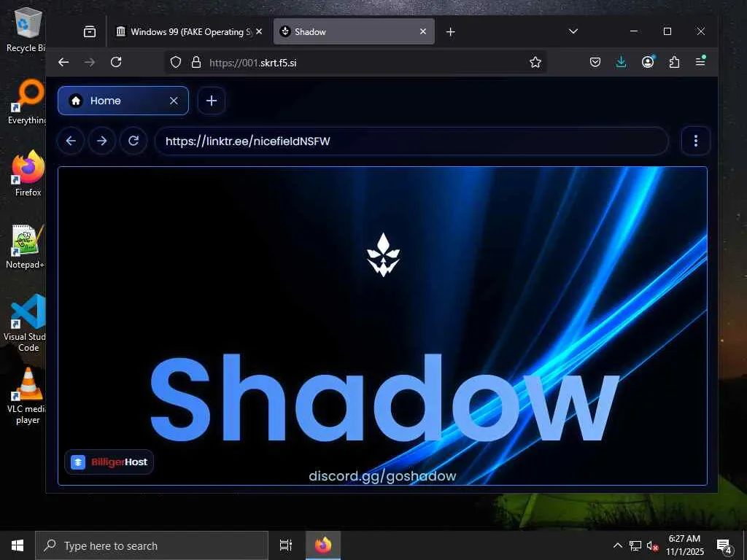Go back using Shadow's inner back arrow
This screenshot has height=560, width=747.
point(71,141)
